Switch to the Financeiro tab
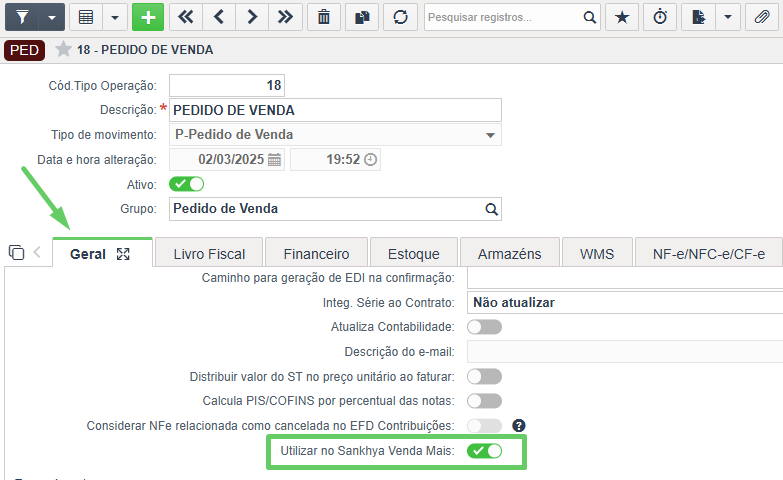 316,254
